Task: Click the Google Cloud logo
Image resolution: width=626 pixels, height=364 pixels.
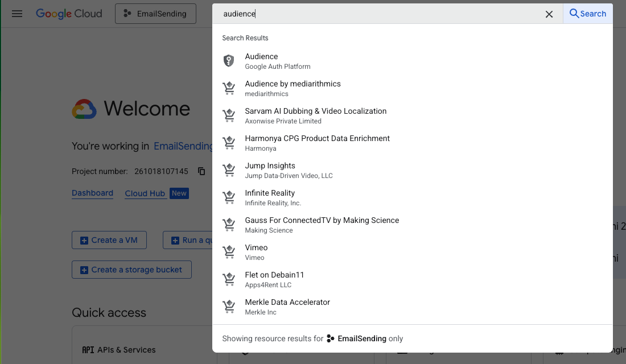Action: click(69, 14)
